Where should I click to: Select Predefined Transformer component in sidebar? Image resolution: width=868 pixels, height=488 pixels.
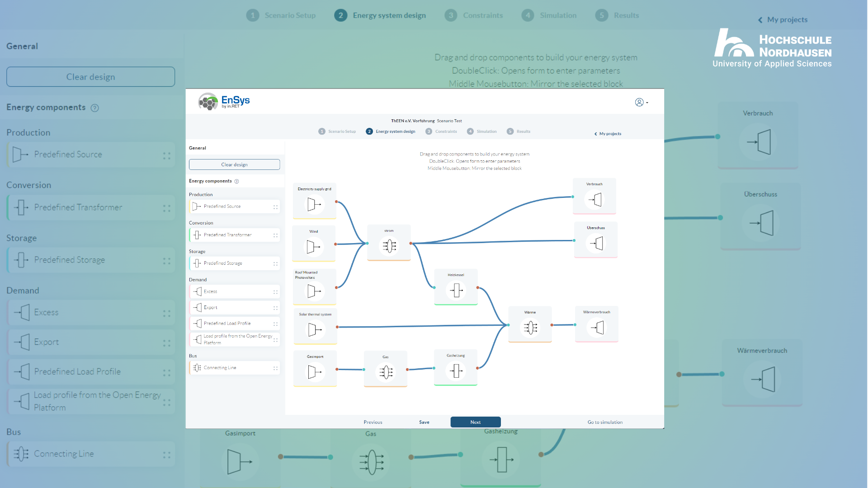tap(234, 235)
